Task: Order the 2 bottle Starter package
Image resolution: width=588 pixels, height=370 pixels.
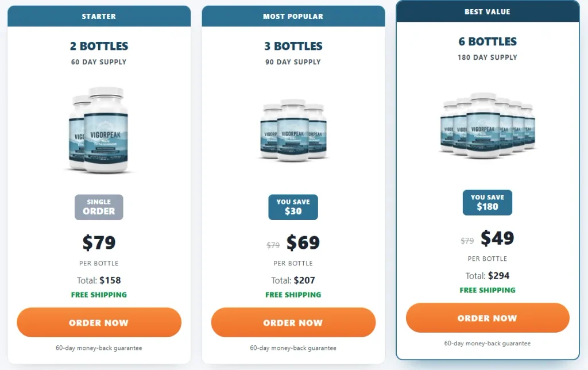Action: 99,322
